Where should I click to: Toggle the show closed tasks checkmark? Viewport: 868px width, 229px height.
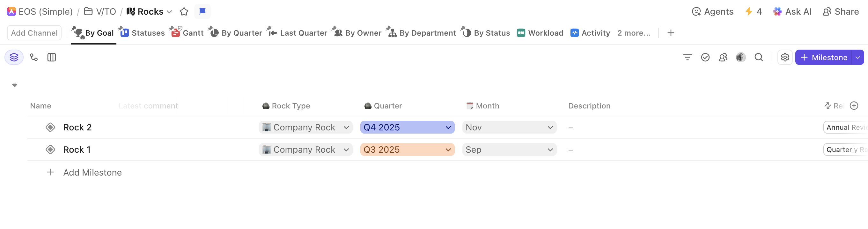[705, 58]
